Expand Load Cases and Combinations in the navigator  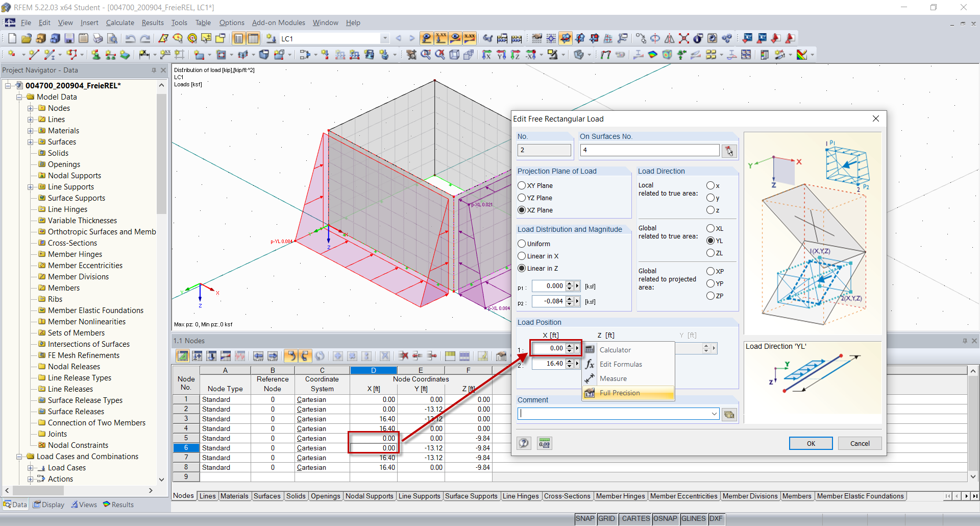tap(19, 456)
